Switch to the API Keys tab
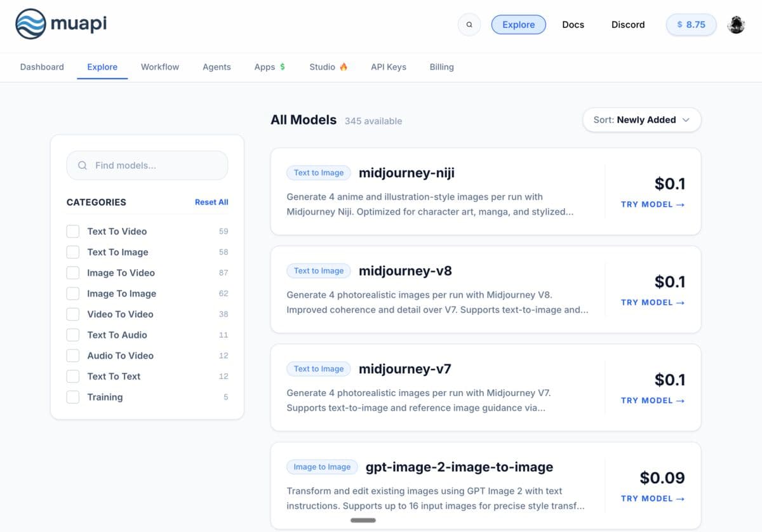Viewport: 762px width, 532px height. click(x=389, y=67)
